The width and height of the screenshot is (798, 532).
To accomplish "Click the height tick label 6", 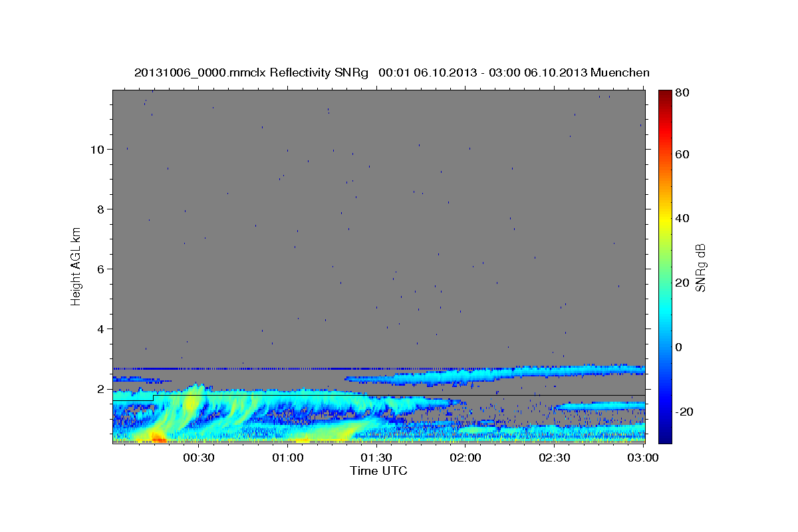I will [x=100, y=269].
